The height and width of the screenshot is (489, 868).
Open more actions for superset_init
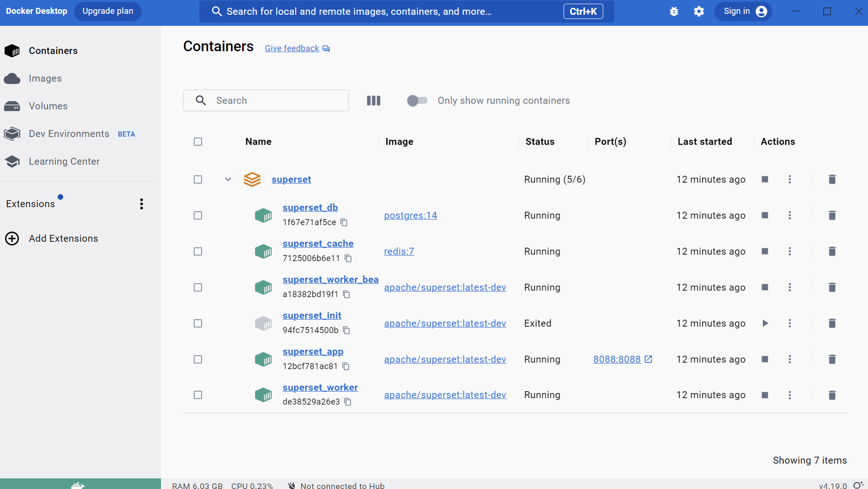click(790, 323)
